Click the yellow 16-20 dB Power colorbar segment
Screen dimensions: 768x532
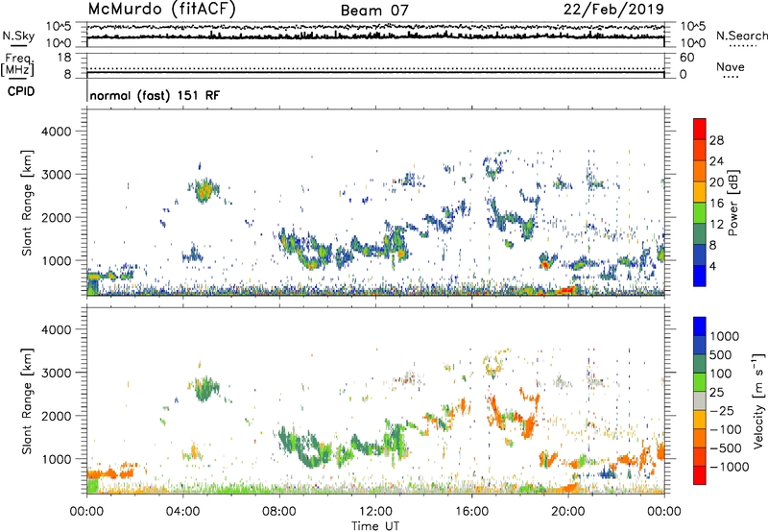point(700,191)
